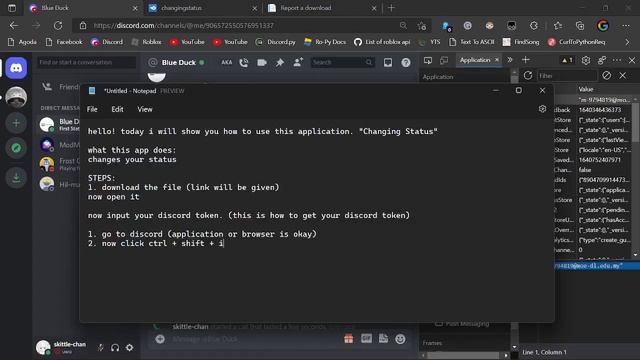Toggle microphone mute in Discord user panel

(x=100, y=347)
